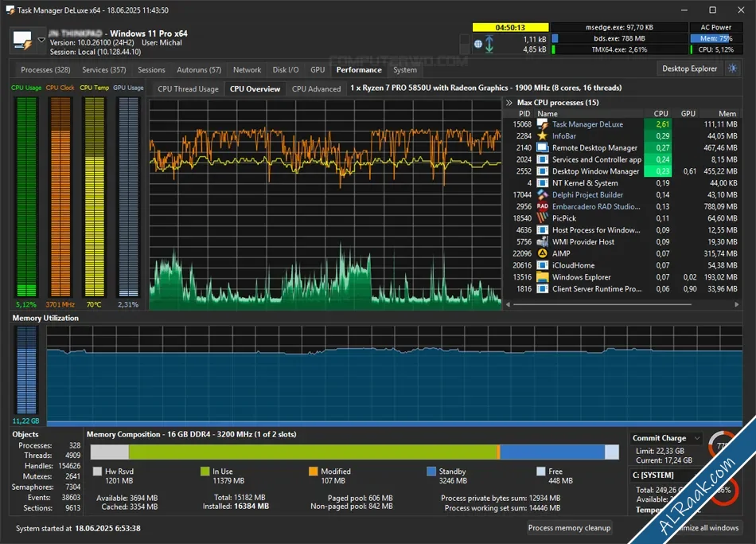Click the process list horizontal scrollbar thumb
This screenshot has height=544, width=756.
[x=602, y=304]
